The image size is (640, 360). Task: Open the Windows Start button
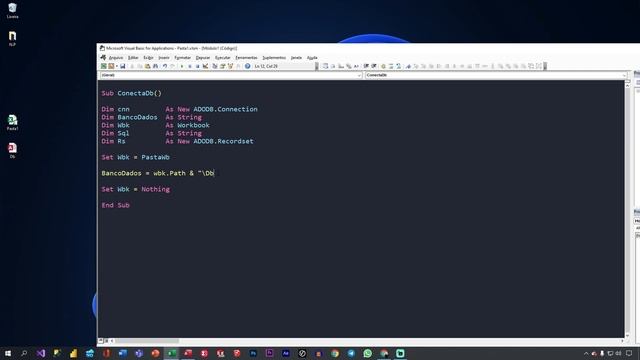8,353
